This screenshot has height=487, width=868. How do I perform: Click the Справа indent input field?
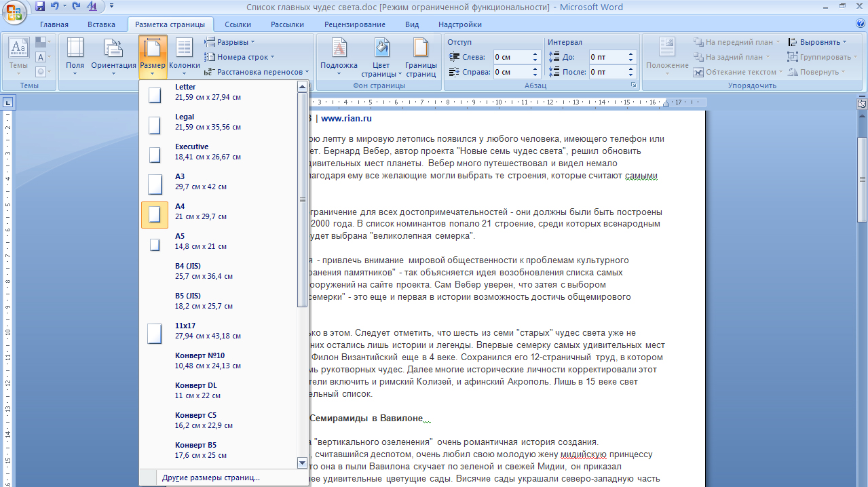tap(512, 72)
